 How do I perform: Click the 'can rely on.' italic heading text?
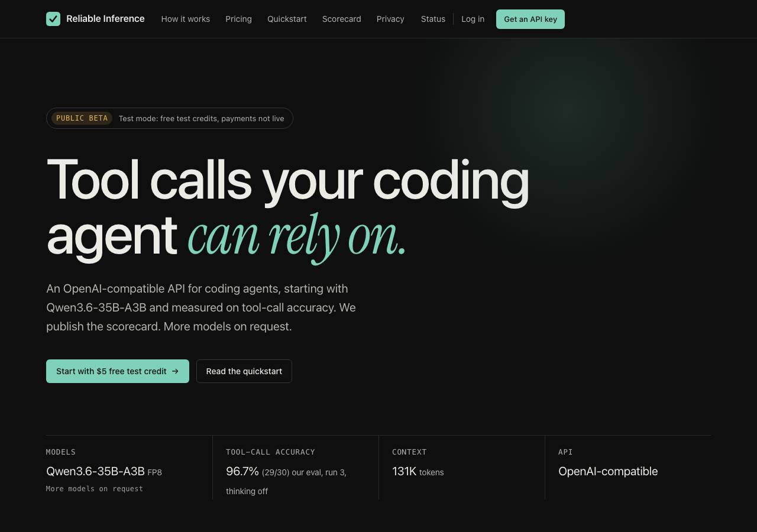(x=297, y=236)
